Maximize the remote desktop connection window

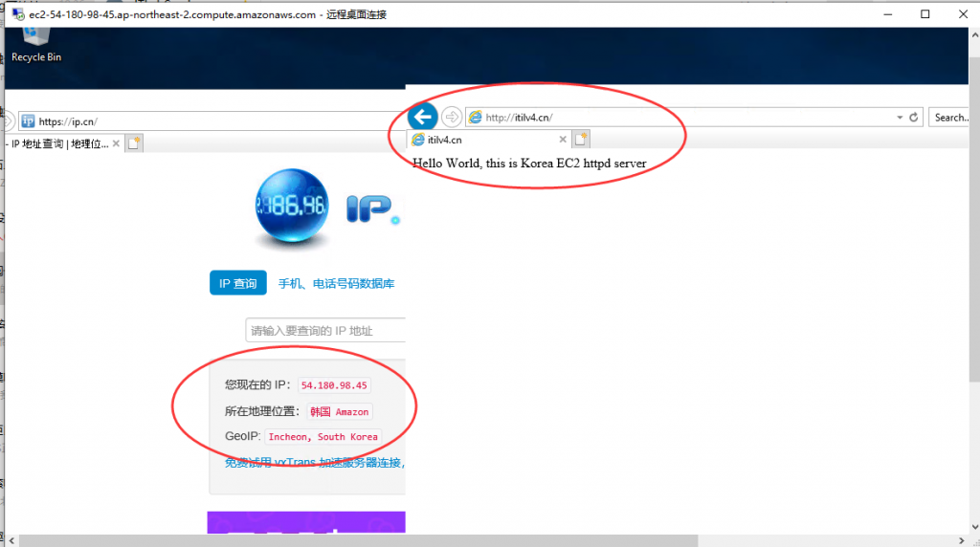(925, 13)
